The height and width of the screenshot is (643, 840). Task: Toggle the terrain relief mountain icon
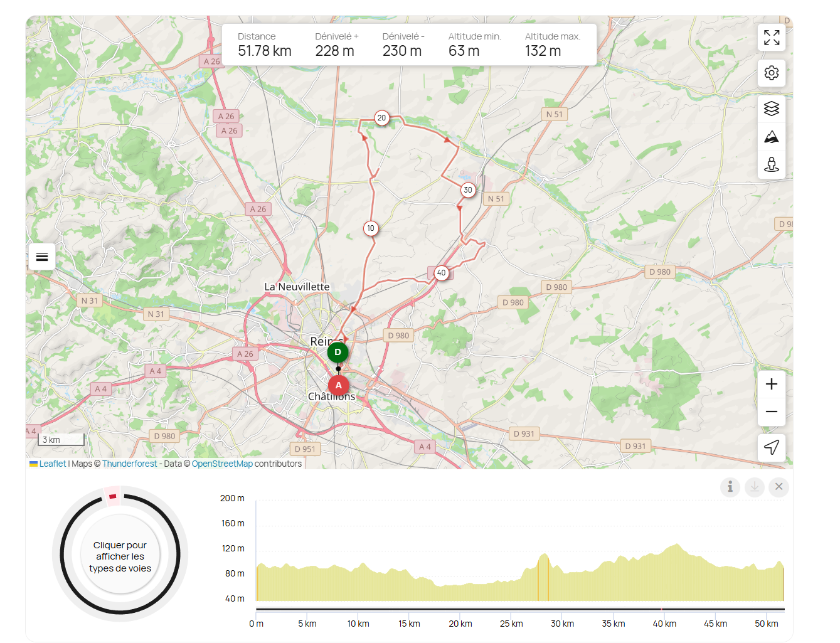[771, 137]
